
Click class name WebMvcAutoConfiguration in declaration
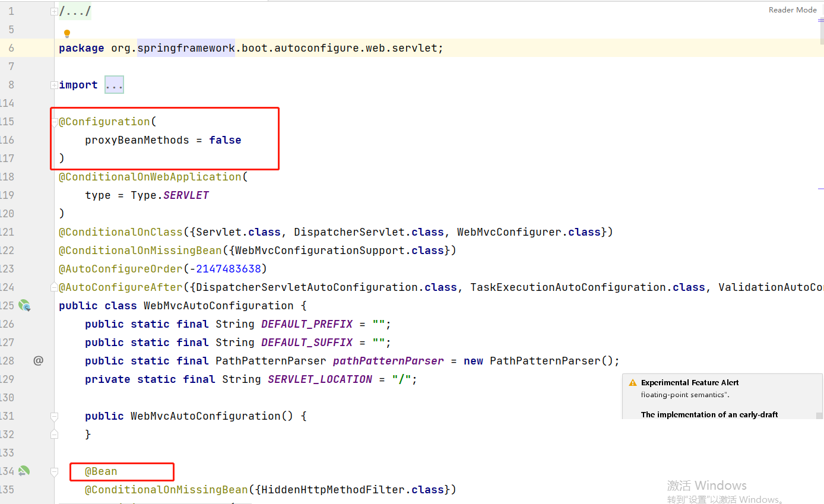pos(218,306)
